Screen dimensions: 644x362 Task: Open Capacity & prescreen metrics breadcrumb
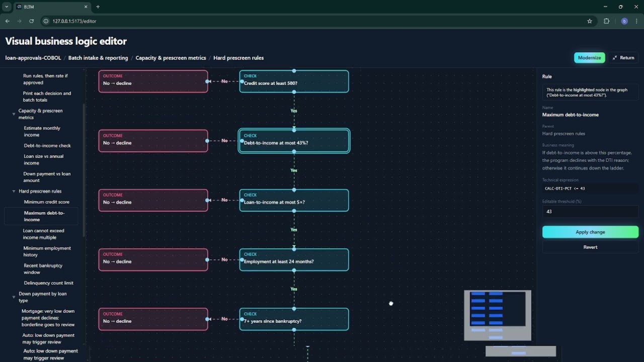point(171,58)
